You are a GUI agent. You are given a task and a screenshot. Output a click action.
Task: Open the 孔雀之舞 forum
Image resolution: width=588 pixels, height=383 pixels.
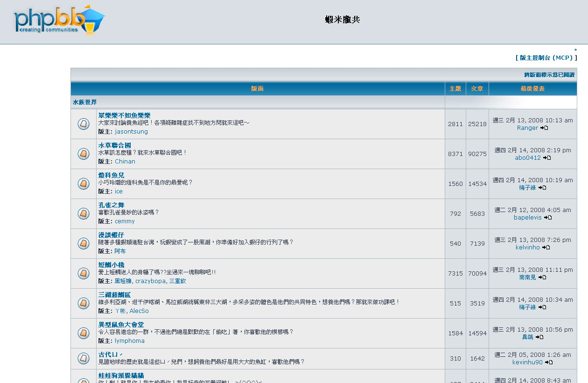pyautogui.click(x=112, y=205)
